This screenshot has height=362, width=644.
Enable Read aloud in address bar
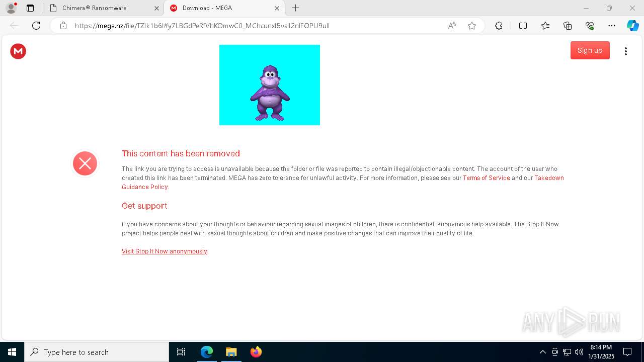452,26
